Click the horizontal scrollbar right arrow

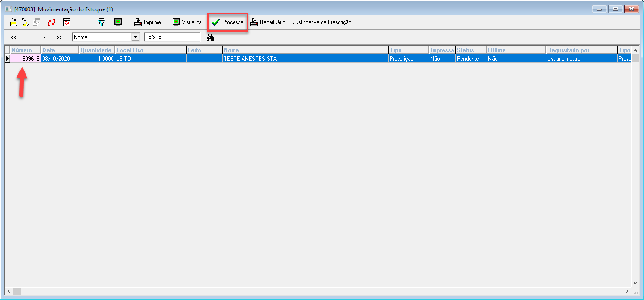(627, 291)
